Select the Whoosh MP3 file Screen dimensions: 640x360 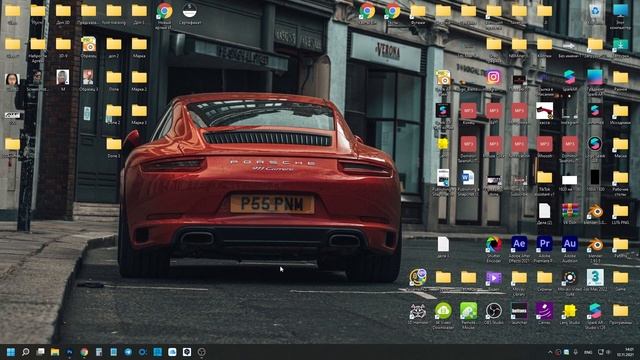tap(544, 144)
